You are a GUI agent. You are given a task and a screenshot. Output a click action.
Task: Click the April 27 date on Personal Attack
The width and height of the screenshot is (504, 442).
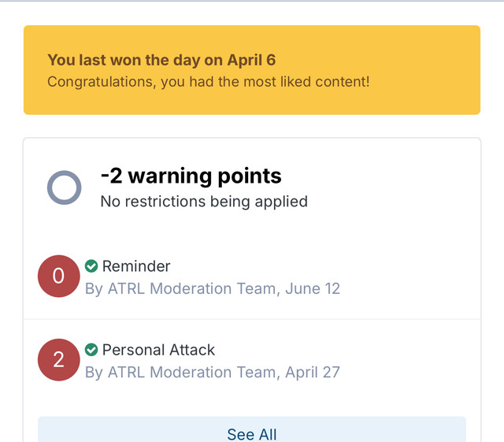pyautogui.click(x=313, y=372)
